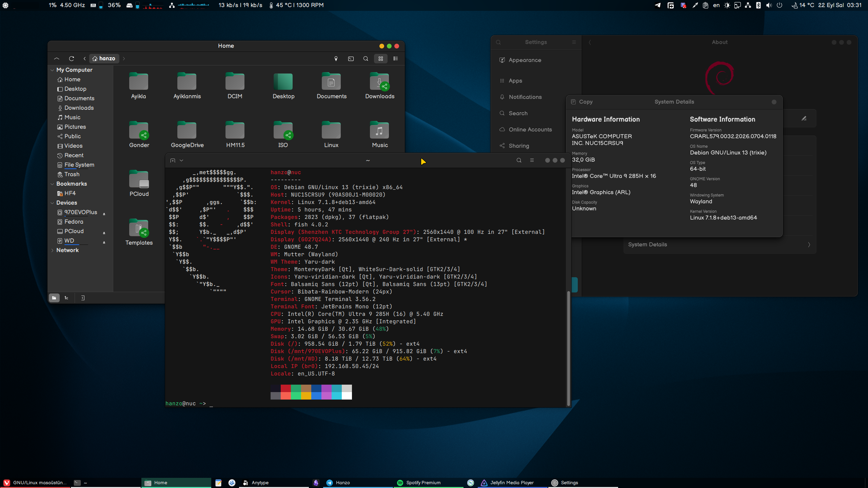Copy the System Details information
868x488 pixels.
(x=582, y=102)
